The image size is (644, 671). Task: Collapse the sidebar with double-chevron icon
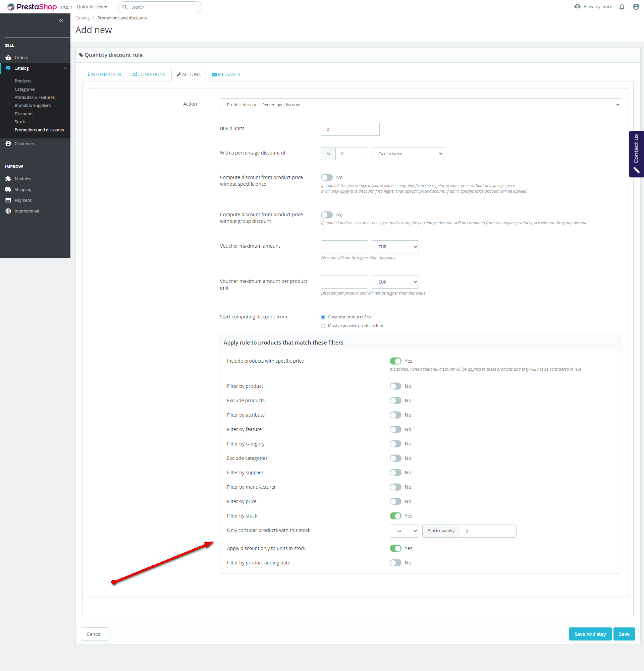tap(61, 20)
